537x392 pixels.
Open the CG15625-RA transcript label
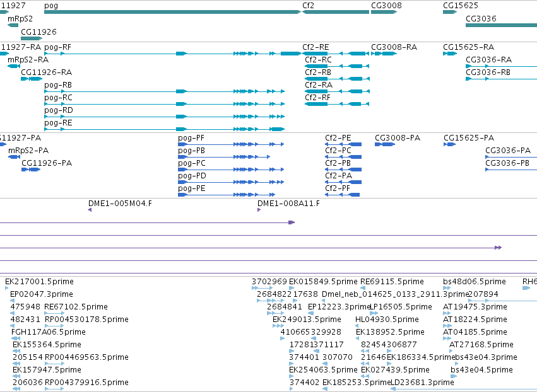click(468, 47)
